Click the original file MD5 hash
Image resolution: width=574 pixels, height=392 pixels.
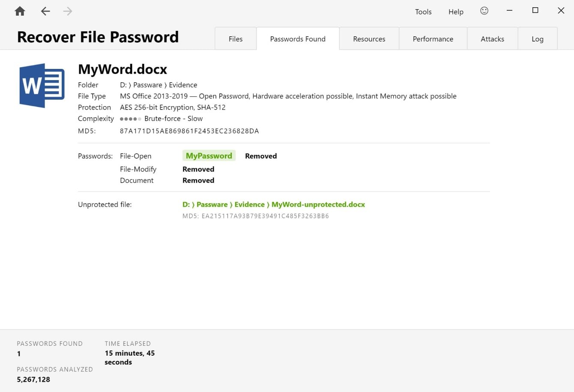189,131
